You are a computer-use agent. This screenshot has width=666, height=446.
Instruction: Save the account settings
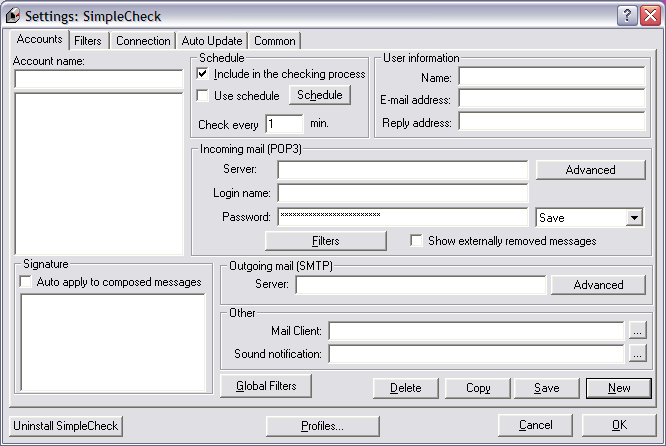(547, 388)
